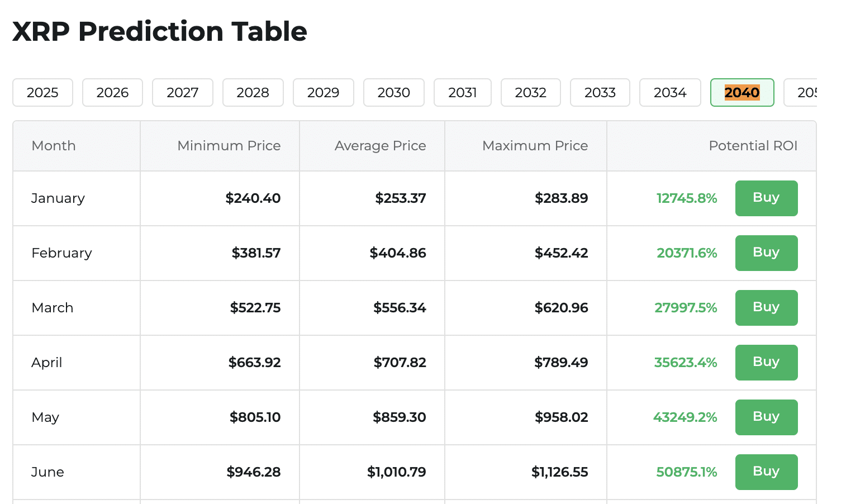This screenshot has height=504, width=846.
Task: Click the Buy button for March
Action: point(766,307)
